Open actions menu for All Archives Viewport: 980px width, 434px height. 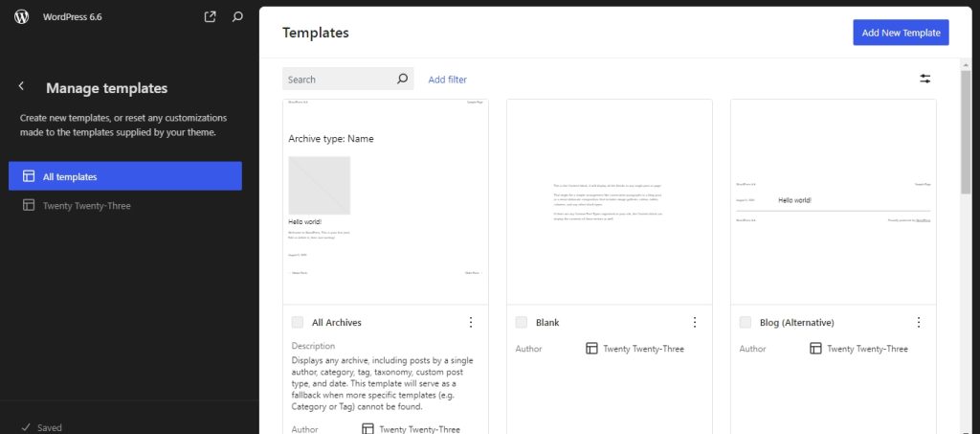click(x=471, y=322)
